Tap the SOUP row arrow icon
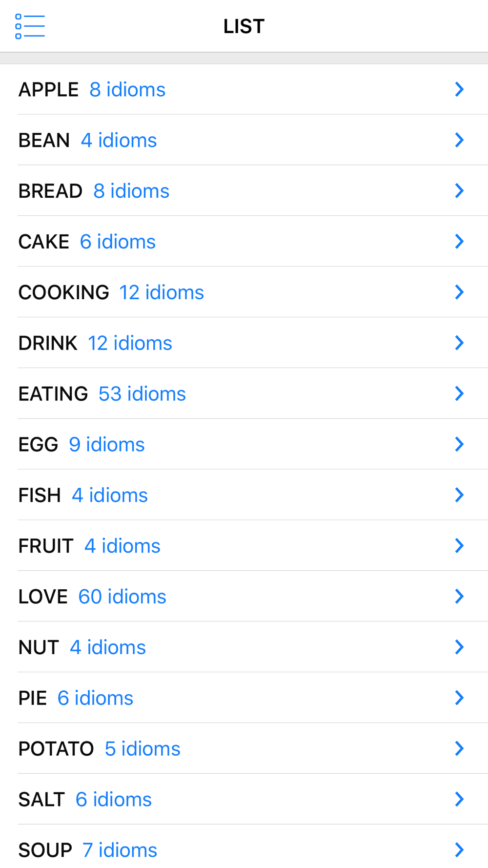 (x=459, y=850)
